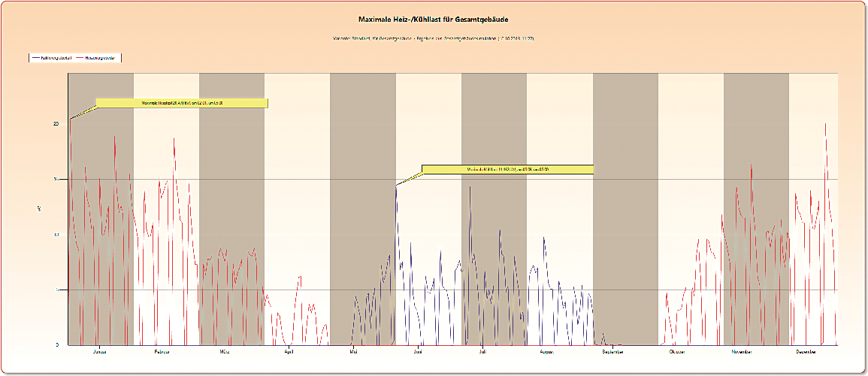Click the Mai month label
Screen dimensions: 868x376
[x=352, y=352]
